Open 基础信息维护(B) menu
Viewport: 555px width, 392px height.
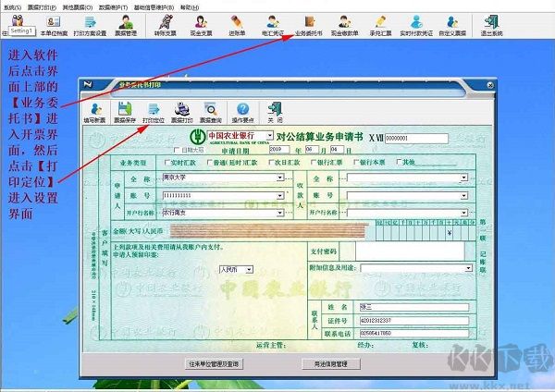[x=154, y=7]
